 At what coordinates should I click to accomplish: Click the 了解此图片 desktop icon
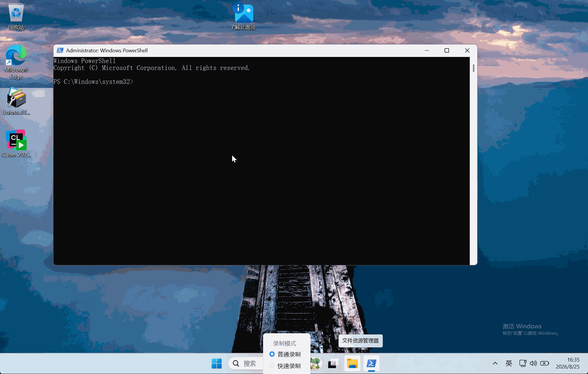click(243, 16)
